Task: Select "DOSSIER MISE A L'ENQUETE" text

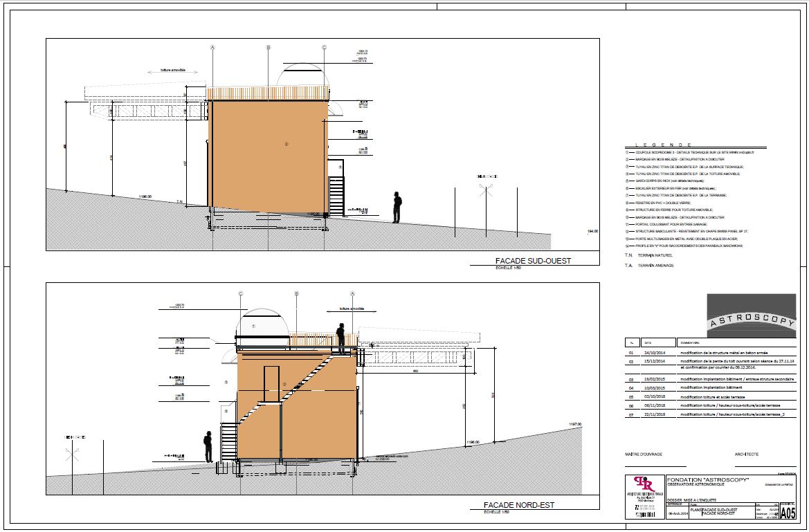Action: [691, 500]
